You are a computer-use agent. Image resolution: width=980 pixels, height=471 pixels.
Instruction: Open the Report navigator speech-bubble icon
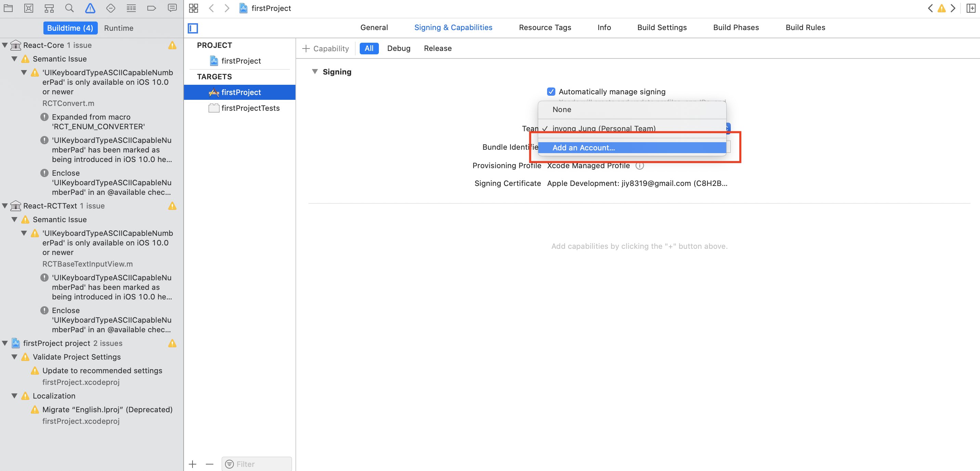172,8
